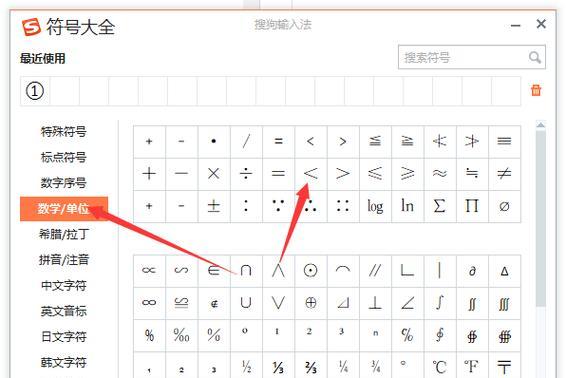Insert the integral ∫ symbol
Viewport: 566px width, 378px height.
pyautogui.click(x=440, y=303)
